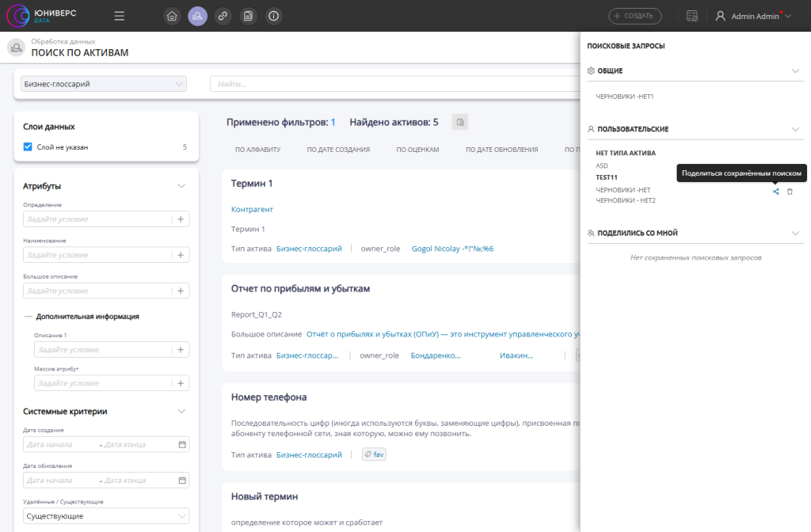The image size is (811, 532).
Task: Add condition with plus next to Определение
Action: pos(181,219)
